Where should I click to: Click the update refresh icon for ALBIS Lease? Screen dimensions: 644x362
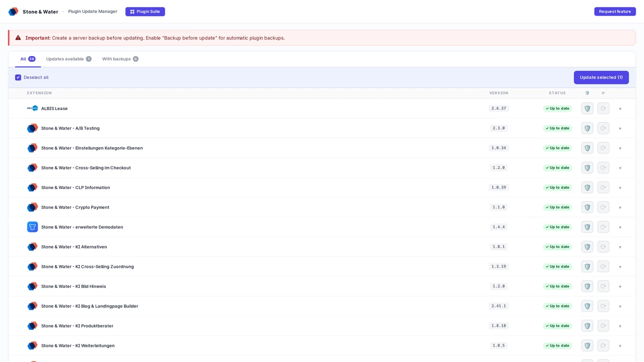click(x=603, y=108)
